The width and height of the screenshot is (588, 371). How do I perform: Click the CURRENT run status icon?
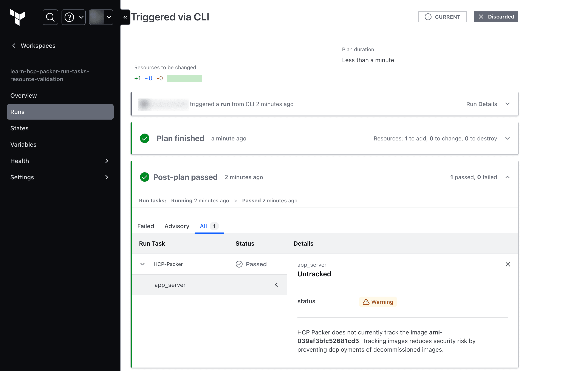point(428,17)
